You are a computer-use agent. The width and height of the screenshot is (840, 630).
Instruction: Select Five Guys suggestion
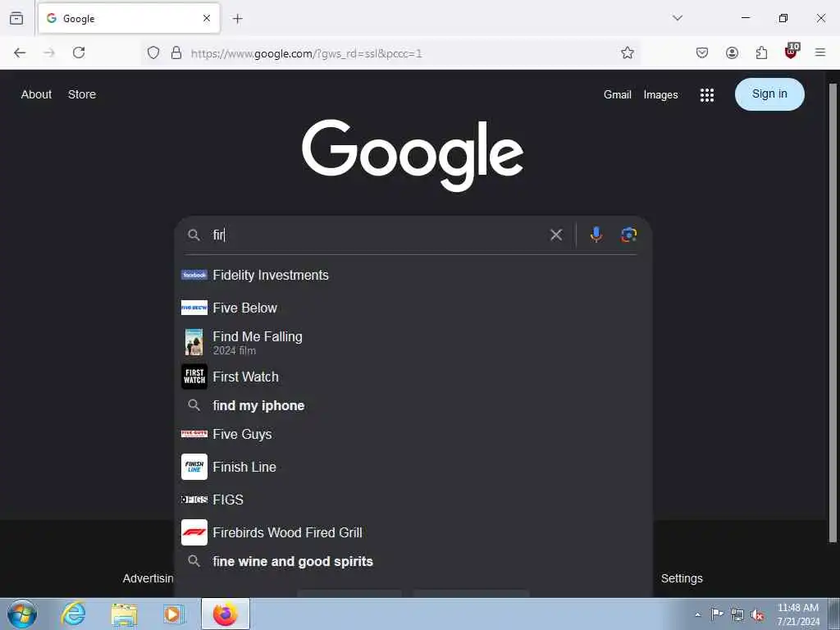pyautogui.click(x=413, y=434)
